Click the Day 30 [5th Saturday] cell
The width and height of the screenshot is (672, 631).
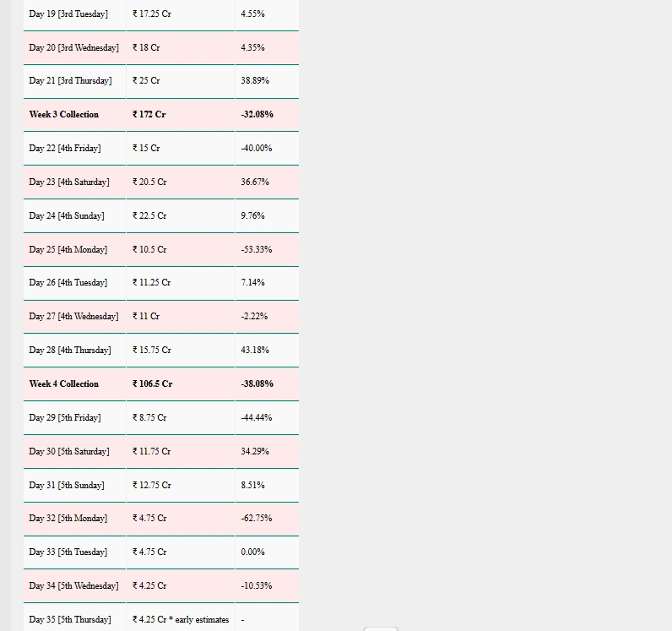[x=69, y=452]
